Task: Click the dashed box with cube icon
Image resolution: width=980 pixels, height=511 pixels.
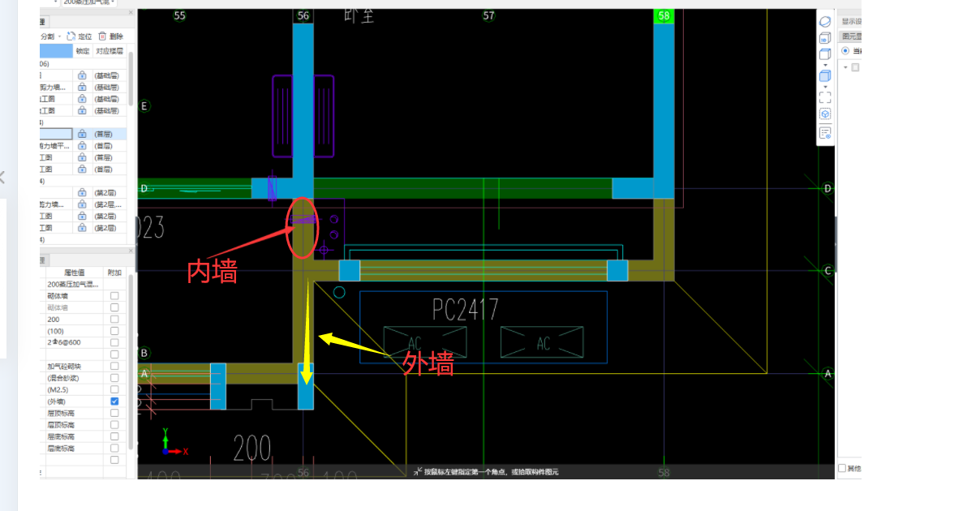Action: click(825, 114)
